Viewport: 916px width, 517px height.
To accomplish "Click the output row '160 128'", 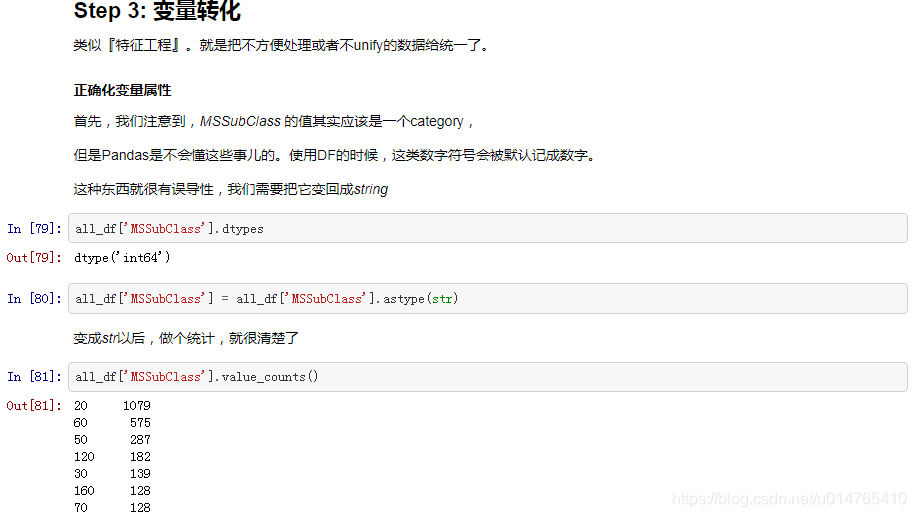I will coord(112,491).
